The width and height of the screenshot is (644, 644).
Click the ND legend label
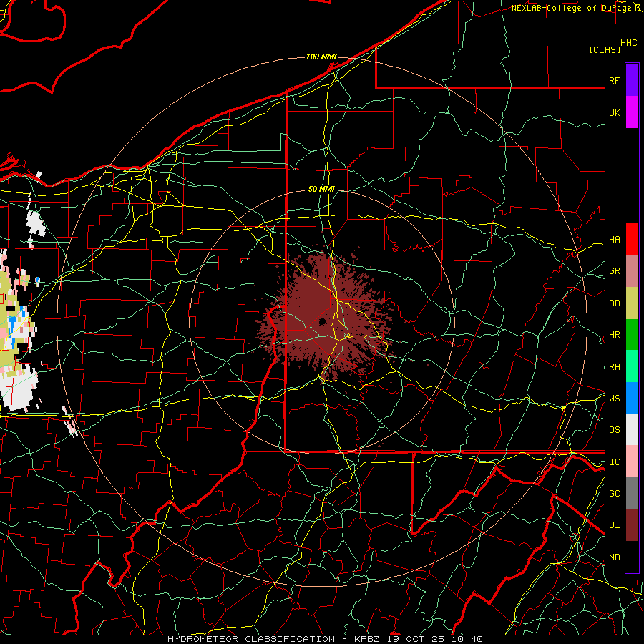pos(614,557)
